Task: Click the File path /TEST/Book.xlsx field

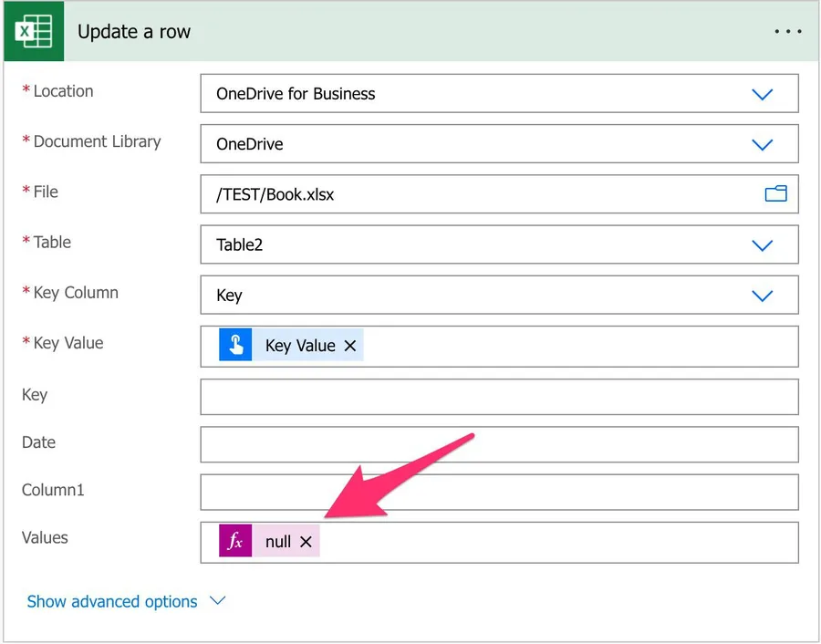Action: [x=474, y=194]
